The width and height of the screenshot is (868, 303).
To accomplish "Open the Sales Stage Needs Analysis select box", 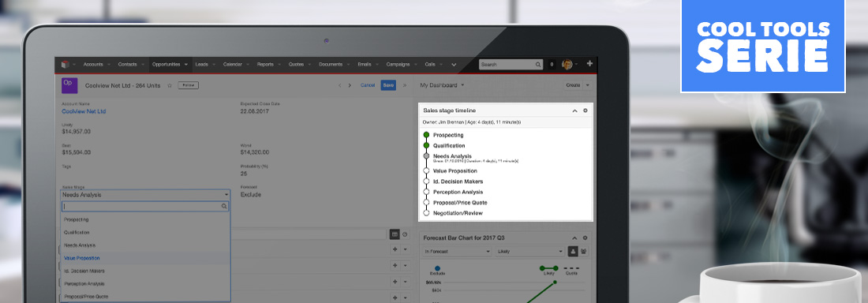I will (x=146, y=195).
